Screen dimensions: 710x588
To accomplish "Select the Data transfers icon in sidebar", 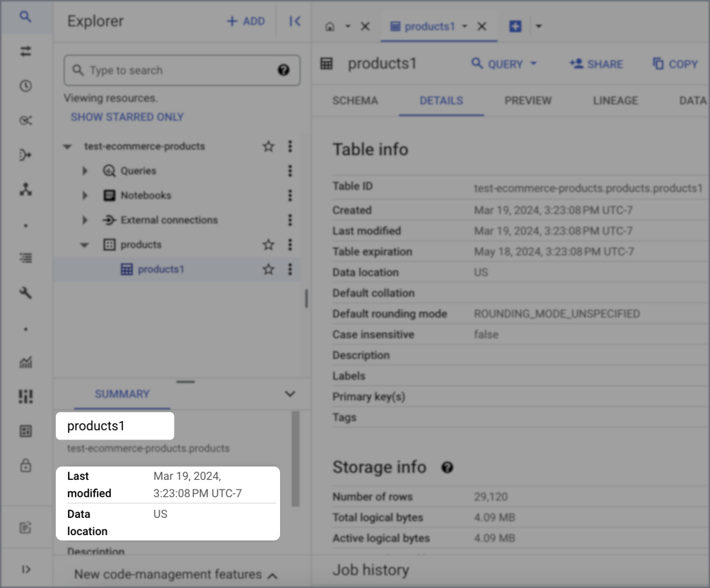I will (x=25, y=52).
